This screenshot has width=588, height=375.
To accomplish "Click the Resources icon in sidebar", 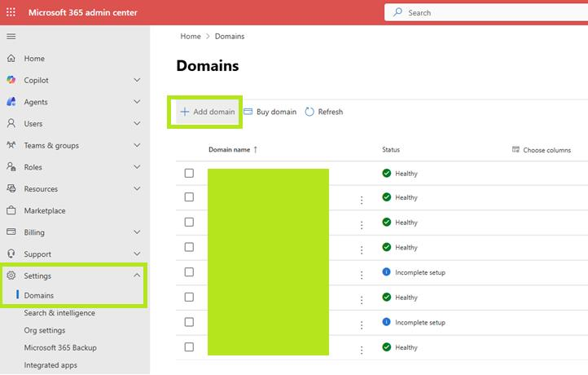I will tap(11, 188).
